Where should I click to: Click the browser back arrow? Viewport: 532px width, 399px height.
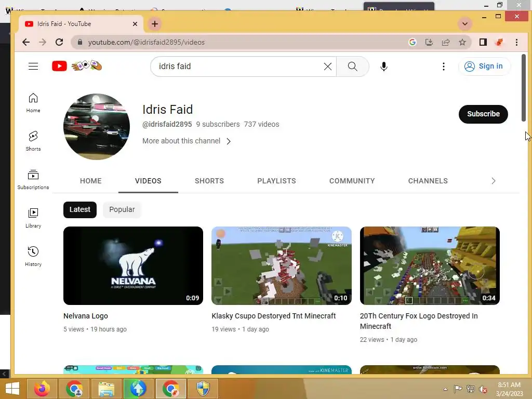tap(26, 42)
